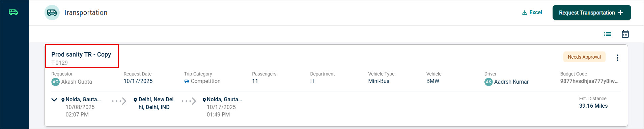Open the three-dot options menu
Image resolution: width=644 pixels, height=129 pixels.
coord(617,58)
